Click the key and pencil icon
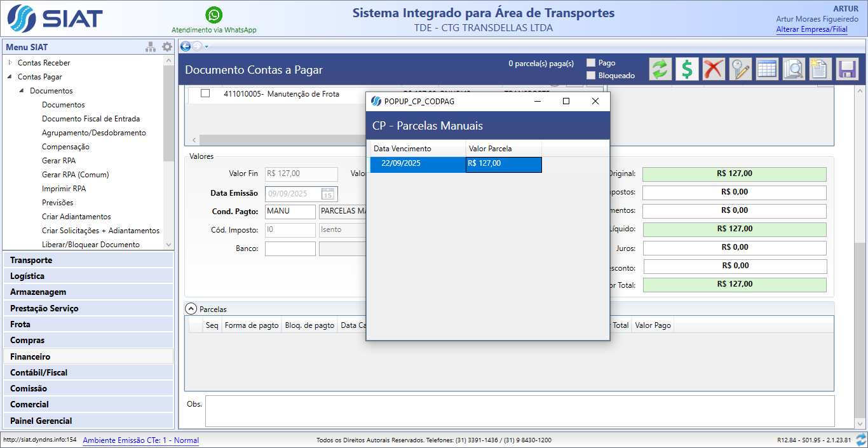Viewport: 868px width, 448px height. (x=740, y=69)
